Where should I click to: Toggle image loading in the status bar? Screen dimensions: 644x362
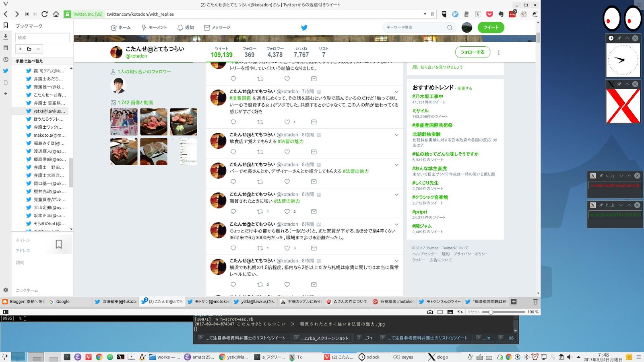(x=450, y=312)
